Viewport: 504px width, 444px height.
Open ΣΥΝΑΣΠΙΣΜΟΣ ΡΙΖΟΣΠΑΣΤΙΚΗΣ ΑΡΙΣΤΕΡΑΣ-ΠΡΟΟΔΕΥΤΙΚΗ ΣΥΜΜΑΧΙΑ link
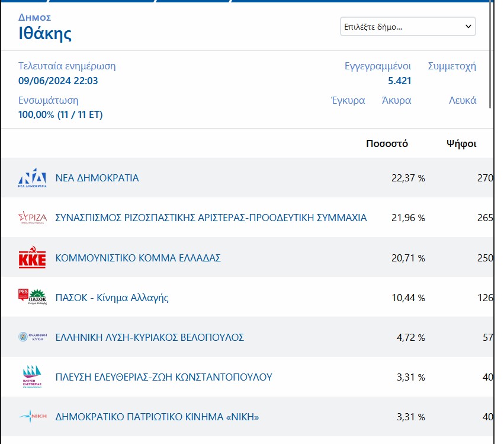211,218
